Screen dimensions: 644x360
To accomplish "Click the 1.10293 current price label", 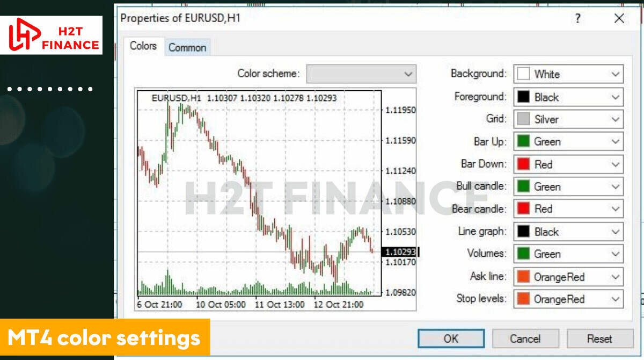I will 399,251.
